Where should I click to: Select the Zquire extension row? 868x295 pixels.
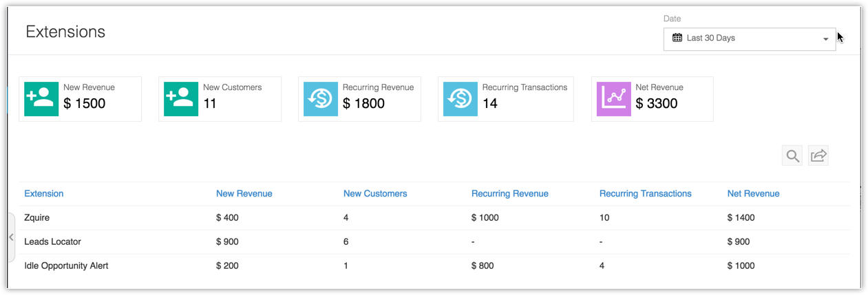(x=37, y=218)
